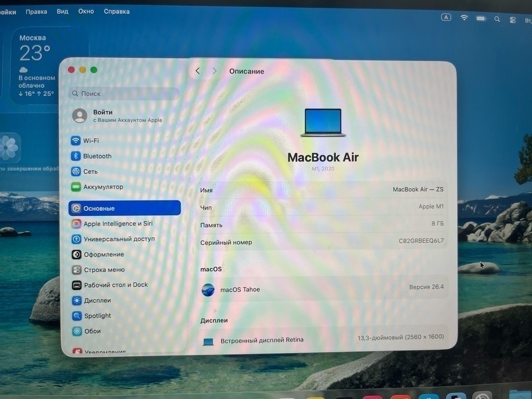Go forward with the right chevron
Image resolution: width=532 pixels, height=399 pixels.
pos(214,71)
